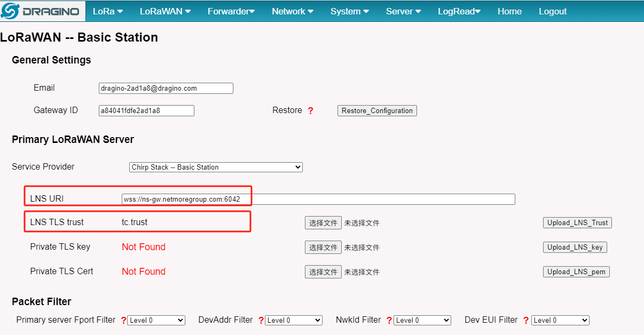Screen dimensions: 644x335
Task: Click the Restore_Configuration button
Action: click(x=377, y=111)
